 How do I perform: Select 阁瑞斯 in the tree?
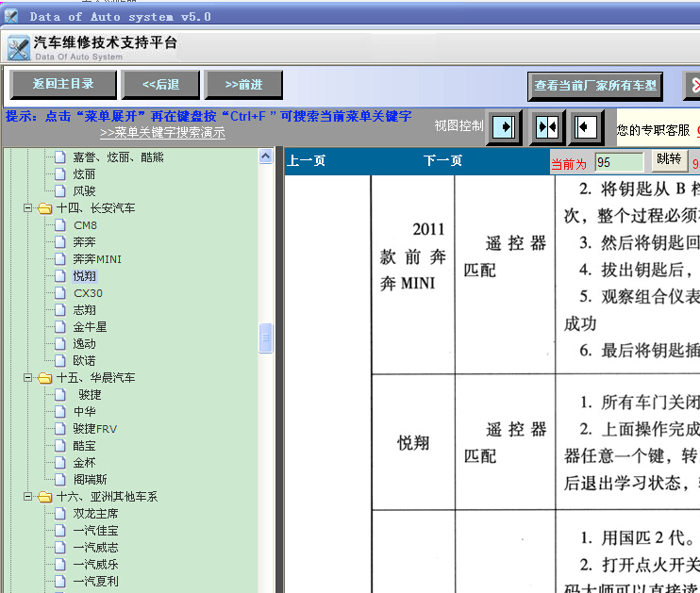(91, 480)
